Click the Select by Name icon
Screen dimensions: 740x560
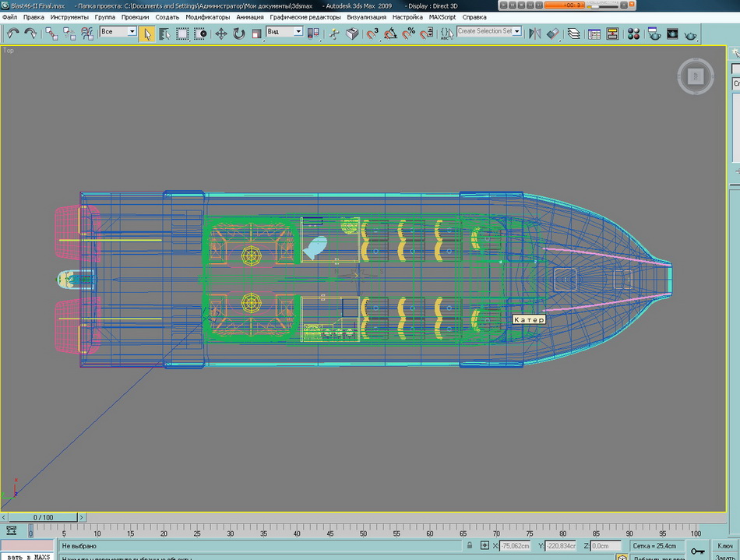pyautogui.click(x=164, y=33)
